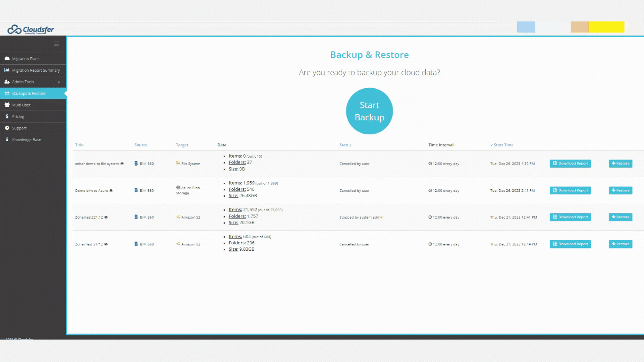Viewport: 644px width, 362px height.
Task: Click Size: 26.48GB link
Action: point(243,195)
